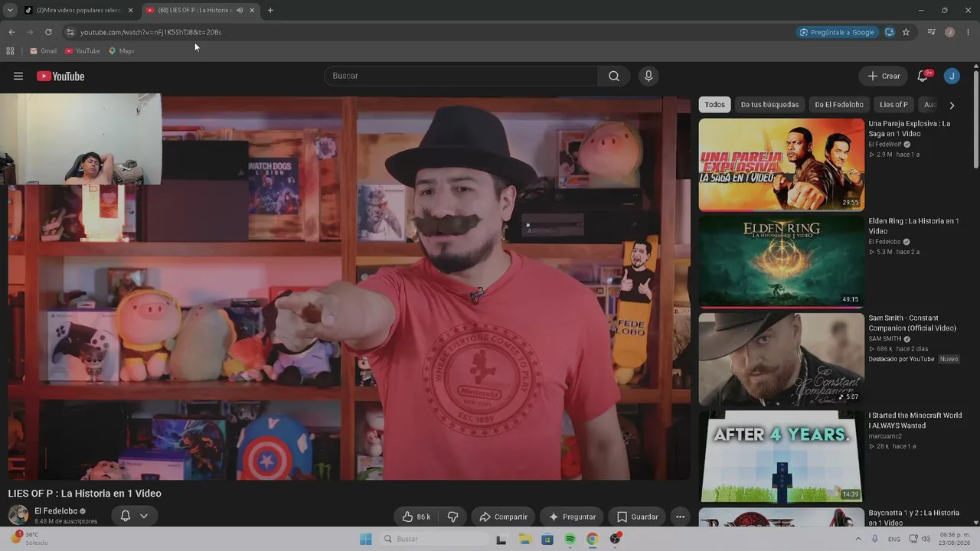Open Spotify from the taskbar
This screenshot has height=551, width=980.
click(570, 539)
